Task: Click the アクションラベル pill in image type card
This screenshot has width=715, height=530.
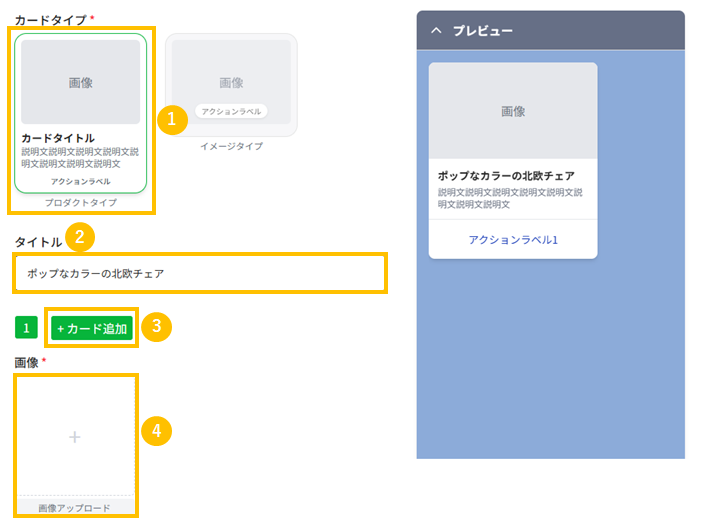Action: pos(231,111)
